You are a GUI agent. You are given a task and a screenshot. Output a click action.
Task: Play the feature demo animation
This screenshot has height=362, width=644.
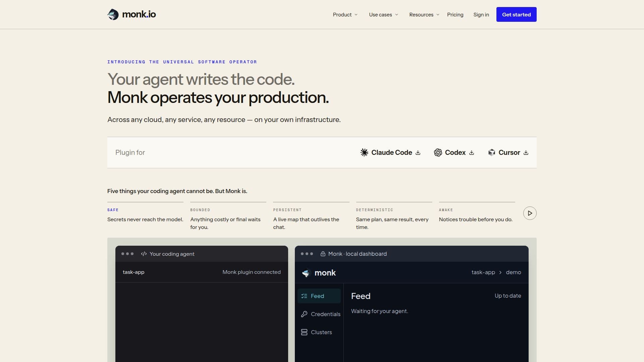click(530, 213)
